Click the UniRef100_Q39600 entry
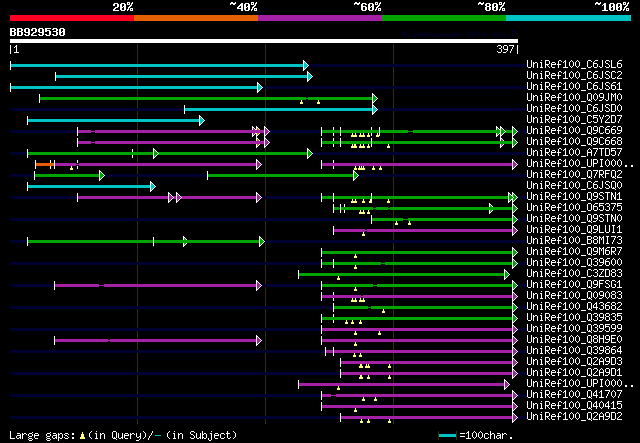 coord(574,263)
